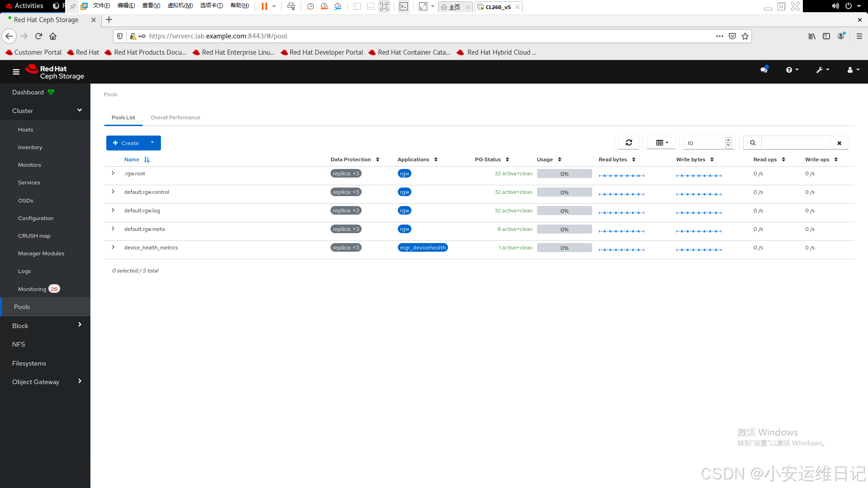Click the system volume icon
The height and width of the screenshot is (488, 868).
tap(835, 6)
